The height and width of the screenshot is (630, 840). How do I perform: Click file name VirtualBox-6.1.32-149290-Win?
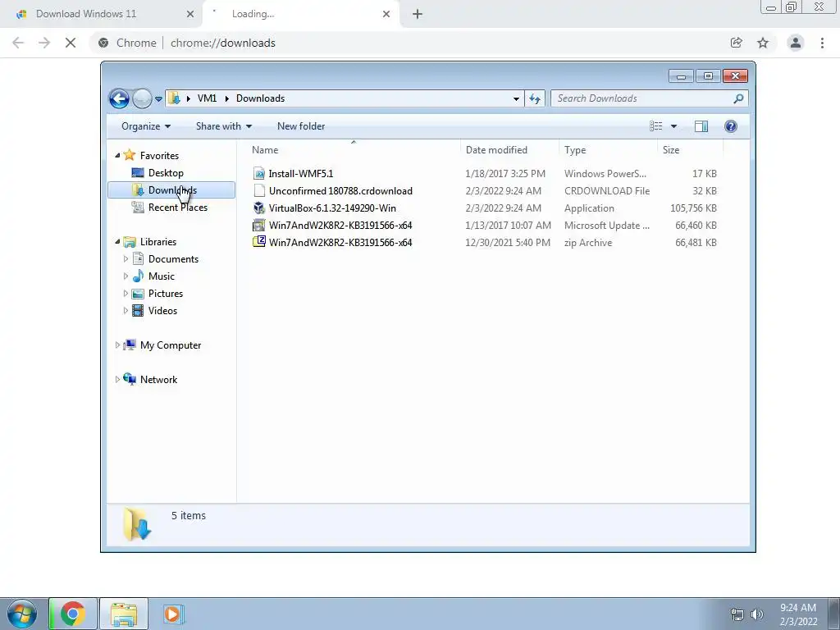(332, 208)
